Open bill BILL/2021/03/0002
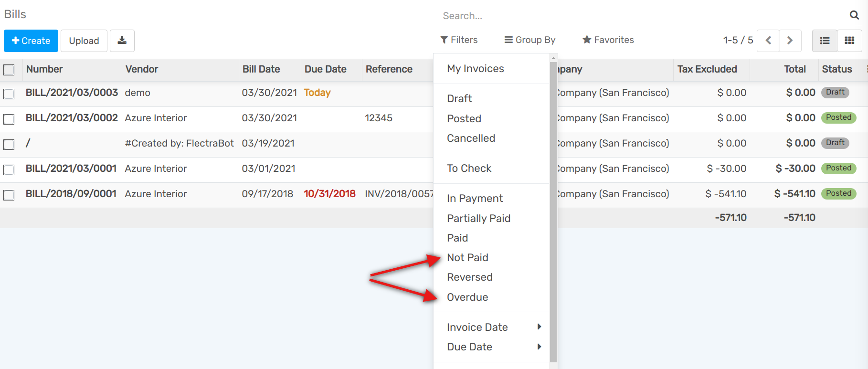Screen dimensions: 868x369 pyautogui.click(x=72, y=118)
